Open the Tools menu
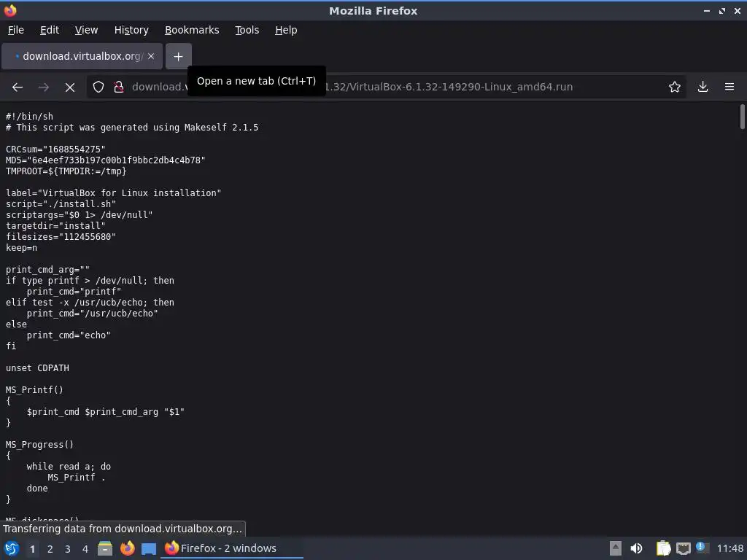Viewport: 747px width, 560px height. point(247,30)
